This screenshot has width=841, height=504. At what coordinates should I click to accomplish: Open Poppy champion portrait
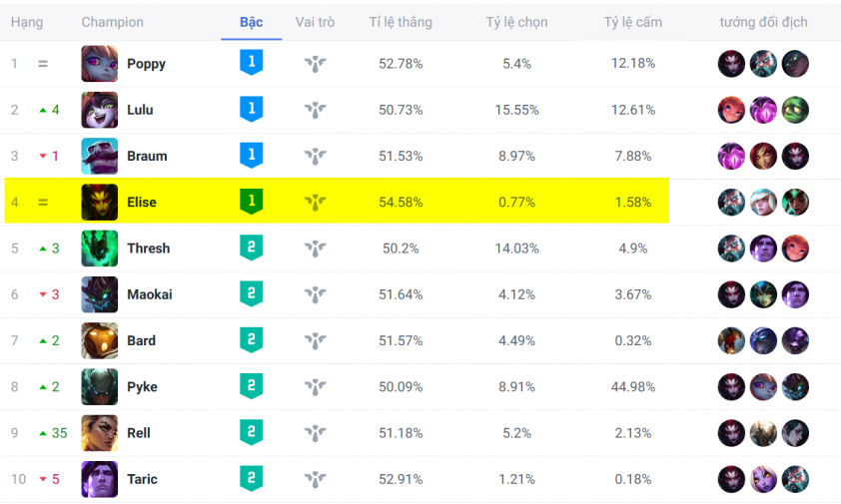coord(99,64)
